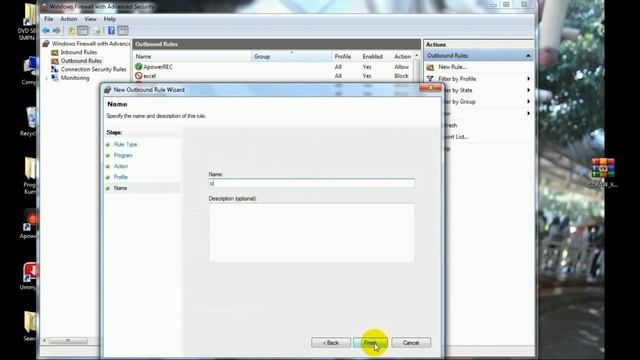Viewport: 640px width, 360px height.
Task: Sort rules by the Profile column header
Action: [345, 57]
